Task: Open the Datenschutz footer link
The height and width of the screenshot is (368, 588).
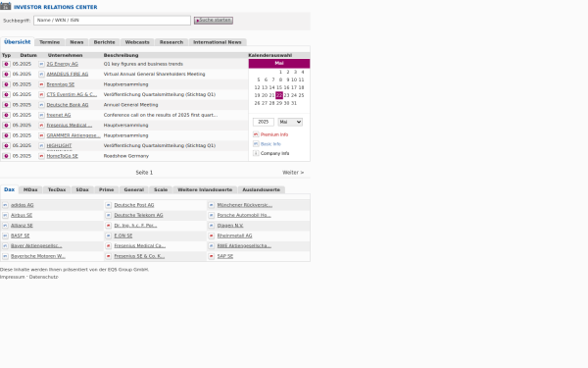Action: pyautogui.click(x=43, y=277)
